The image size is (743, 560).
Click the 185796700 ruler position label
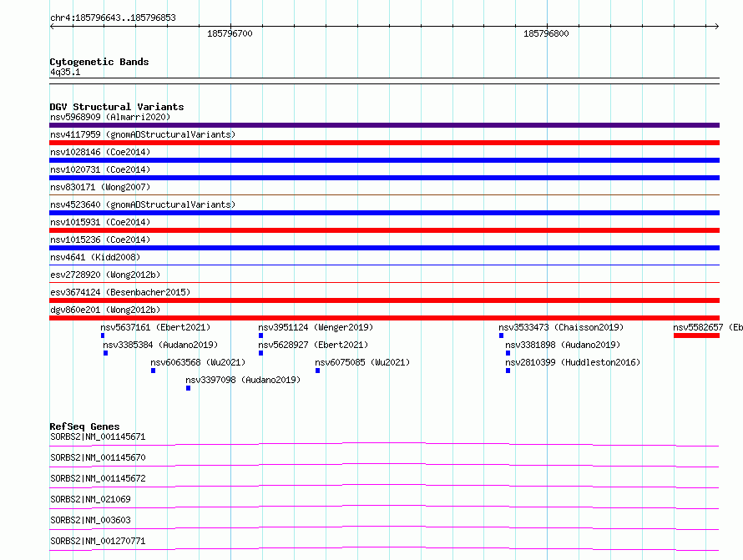(x=230, y=33)
